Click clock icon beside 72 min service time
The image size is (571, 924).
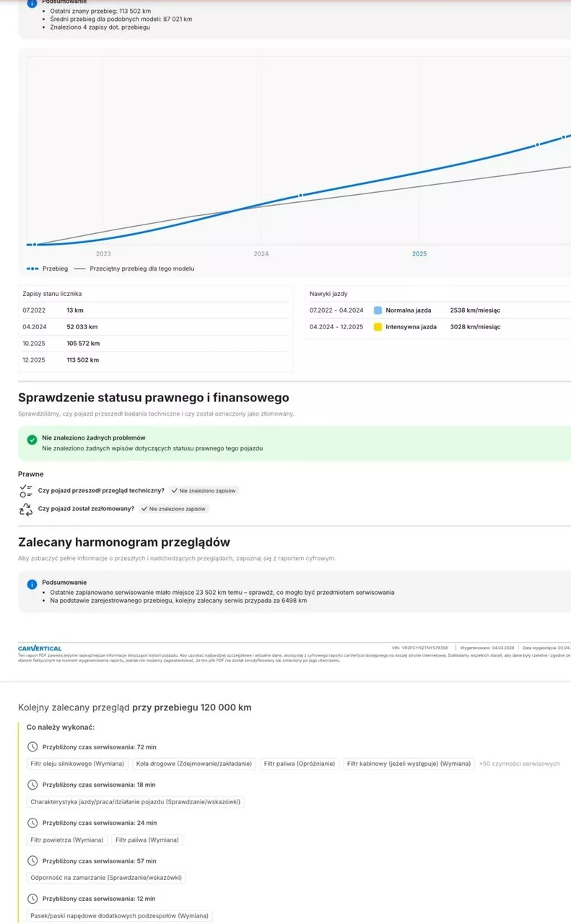point(32,747)
